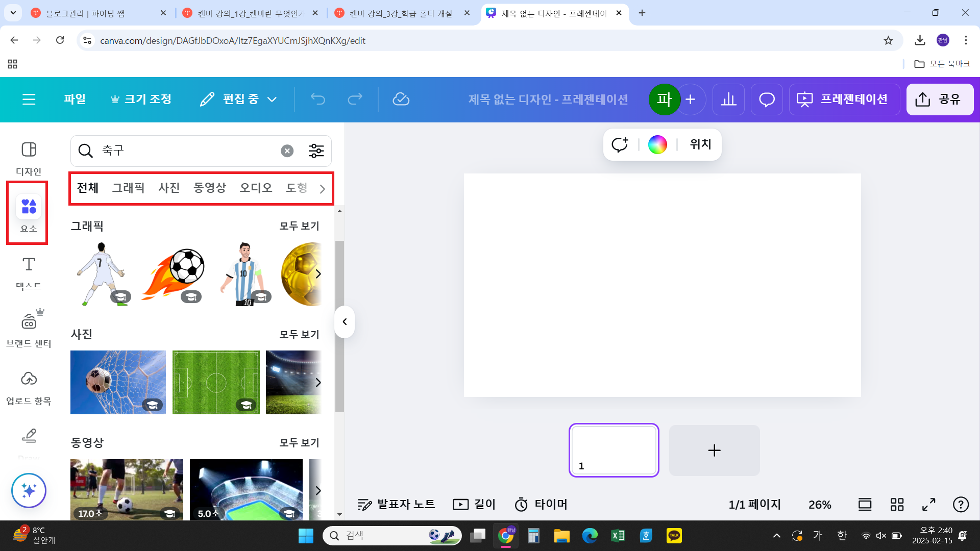Open the 요소 (Elements) panel

[28, 213]
